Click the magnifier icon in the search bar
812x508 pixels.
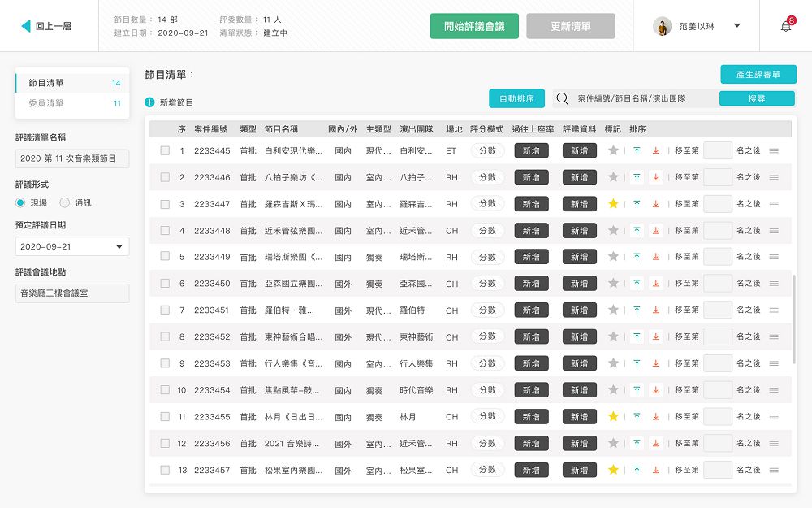click(561, 98)
